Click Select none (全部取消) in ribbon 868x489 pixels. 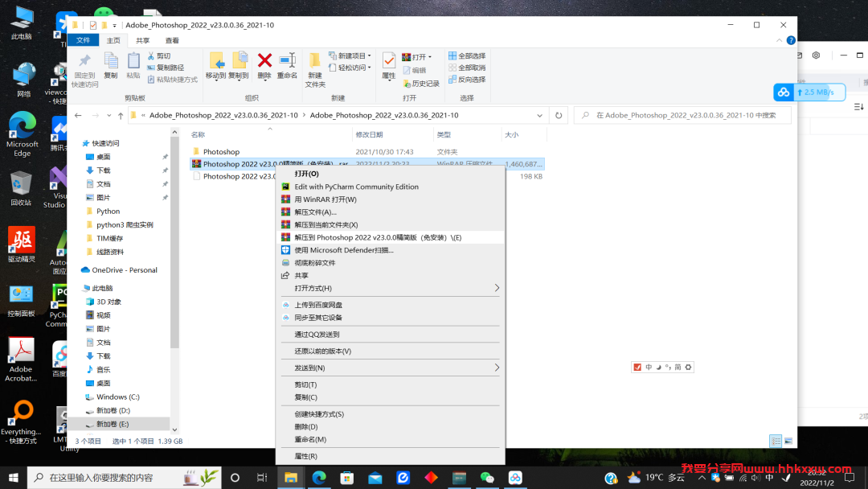click(x=467, y=68)
